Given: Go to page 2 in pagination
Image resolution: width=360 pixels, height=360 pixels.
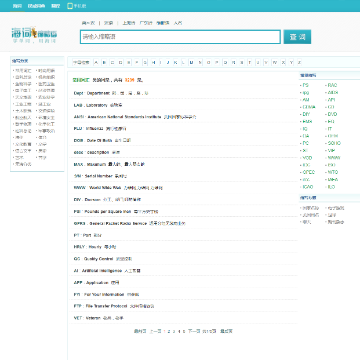Looking at the screenshot, I should coord(169,331).
